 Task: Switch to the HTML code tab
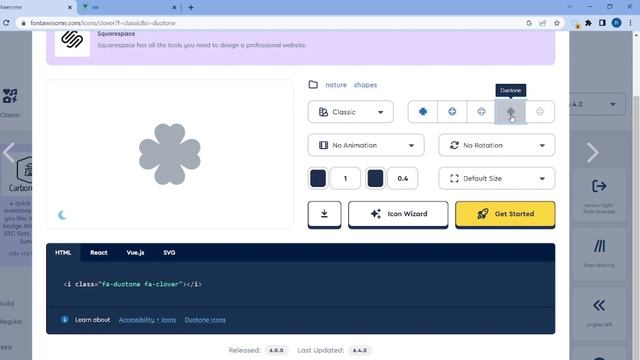(x=63, y=253)
